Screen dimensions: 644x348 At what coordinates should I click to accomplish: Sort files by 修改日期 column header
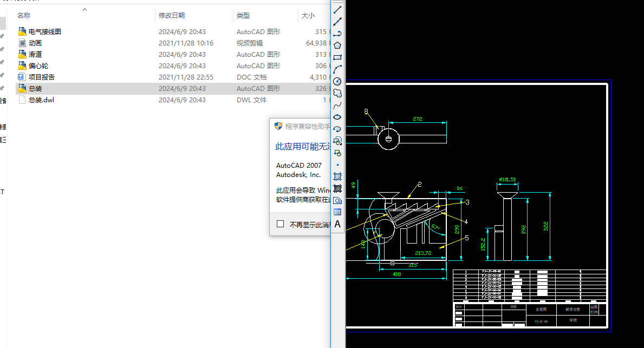coord(172,15)
